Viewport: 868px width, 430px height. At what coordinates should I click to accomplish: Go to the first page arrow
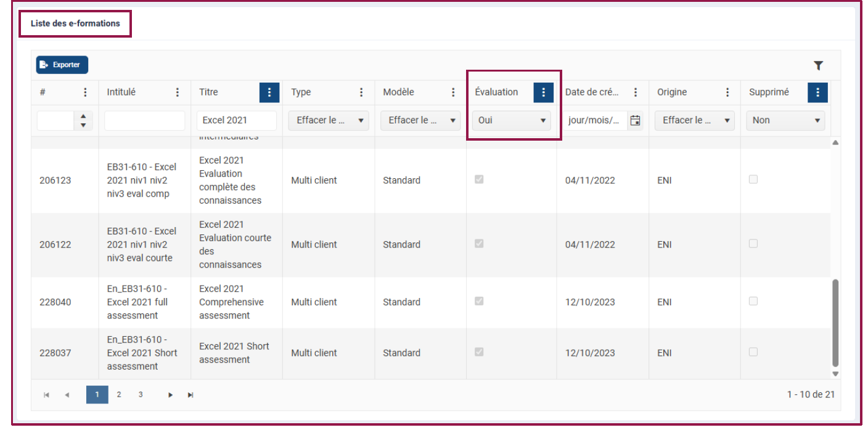tap(46, 395)
